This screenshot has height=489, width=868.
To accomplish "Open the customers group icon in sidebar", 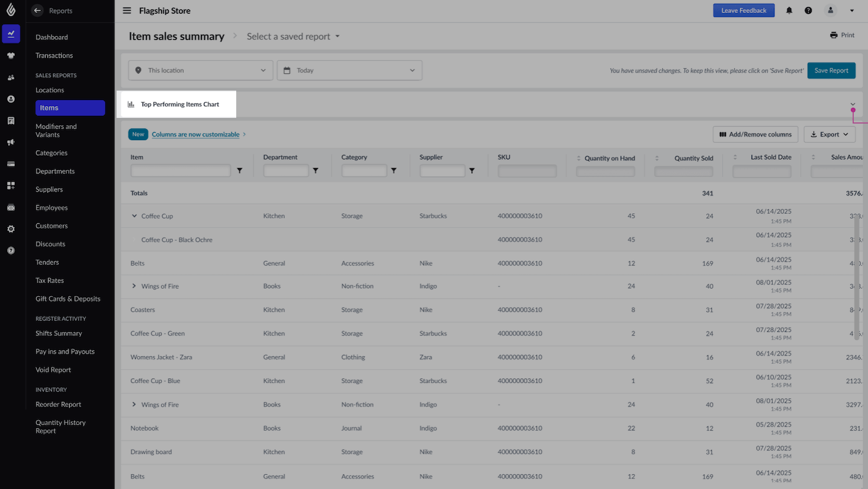I will 11,78.
